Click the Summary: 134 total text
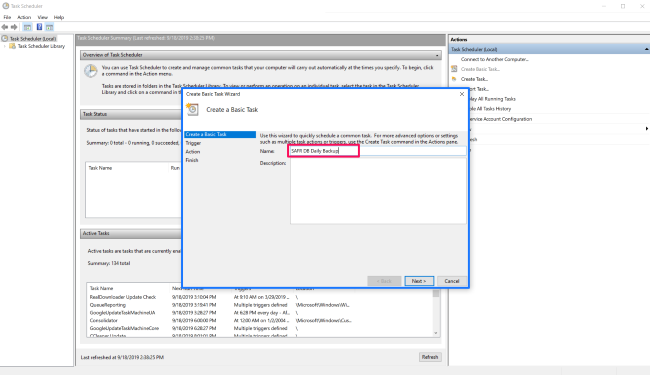This screenshot has width=650, height=375. coord(109,264)
